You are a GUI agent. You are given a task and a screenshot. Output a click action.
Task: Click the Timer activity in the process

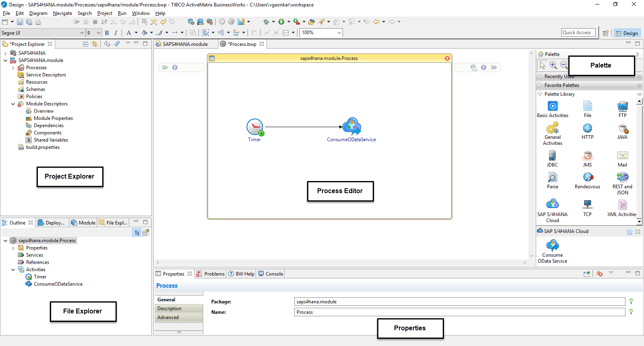coord(254,127)
